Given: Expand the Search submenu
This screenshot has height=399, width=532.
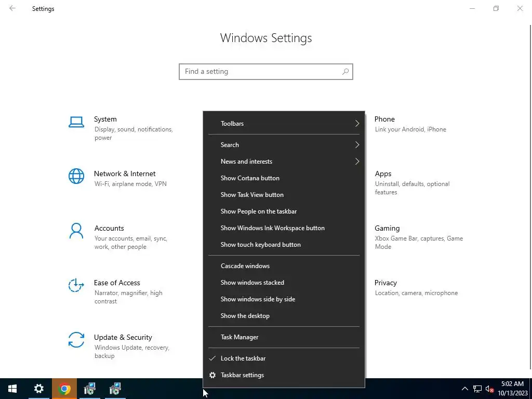Looking at the screenshot, I should pyautogui.click(x=284, y=145).
